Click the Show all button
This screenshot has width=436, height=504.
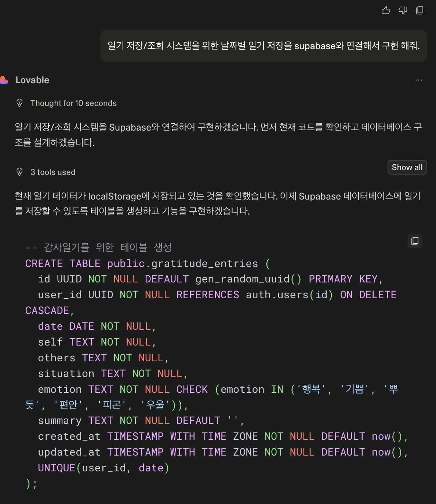[407, 167]
